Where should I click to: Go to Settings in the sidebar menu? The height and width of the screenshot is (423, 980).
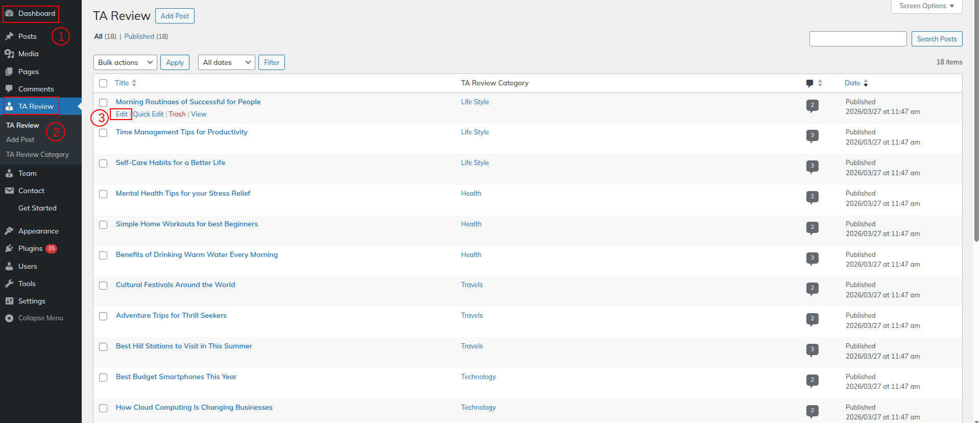point(32,301)
